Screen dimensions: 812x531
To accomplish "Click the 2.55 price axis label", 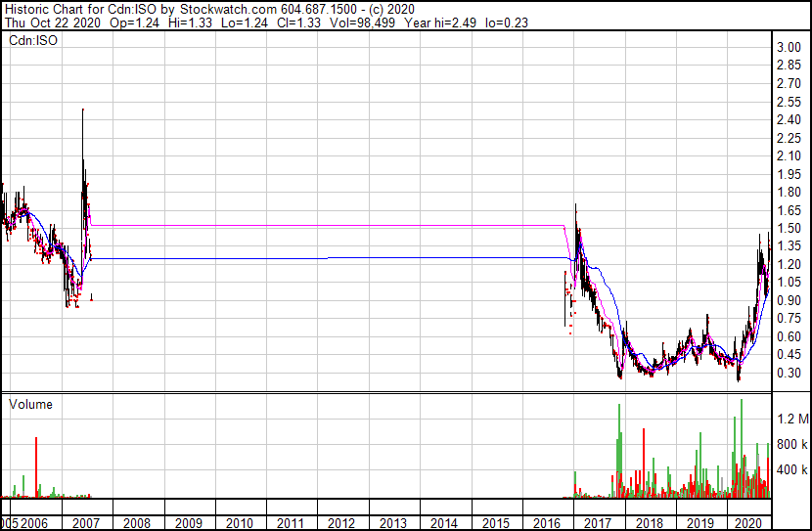I will click(789, 102).
